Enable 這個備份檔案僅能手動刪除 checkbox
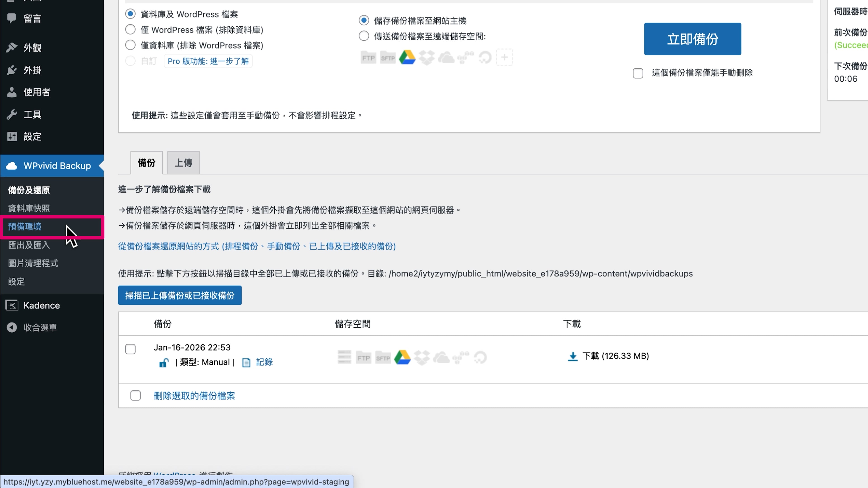Image resolution: width=868 pixels, height=488 pixels. point(637,73)
